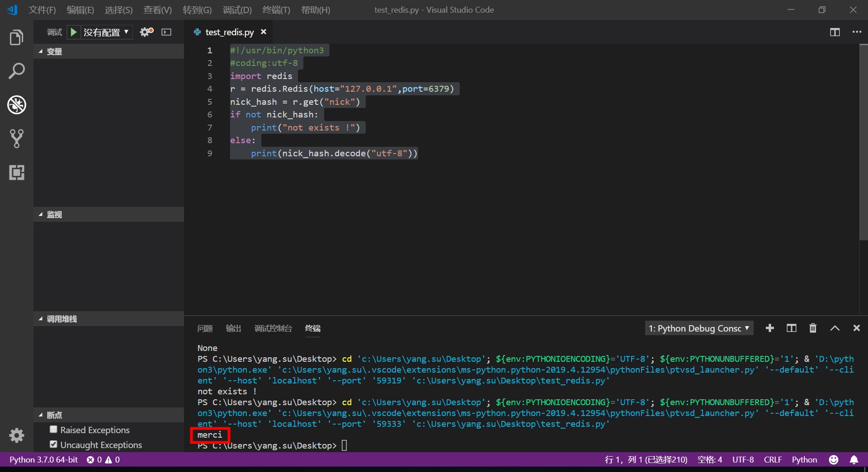The image size is (868, 472).
Task: Click line number 5 in gutter
Action: point(209,102)
